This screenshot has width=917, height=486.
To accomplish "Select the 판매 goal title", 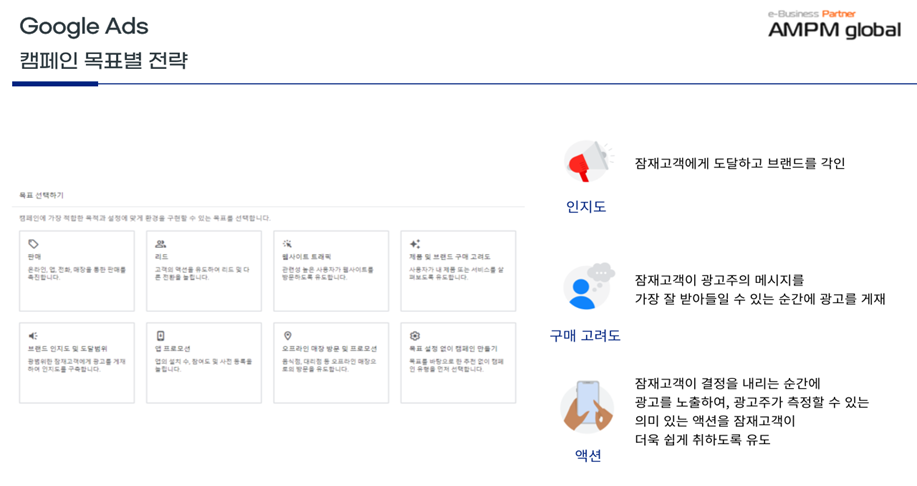I will 34,257.
